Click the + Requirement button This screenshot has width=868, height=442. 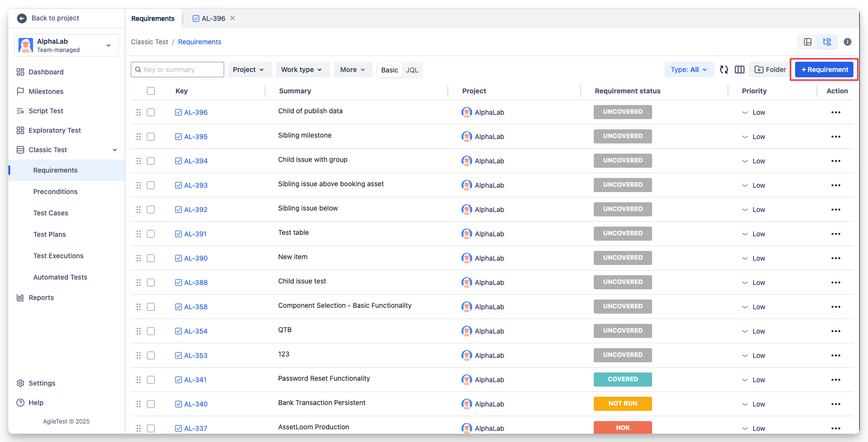[x=824, y=70]
